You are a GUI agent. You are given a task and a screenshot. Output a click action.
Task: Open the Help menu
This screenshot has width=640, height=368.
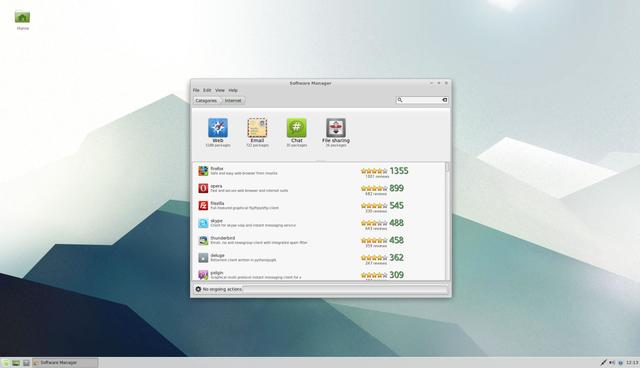tap(233, 90)
